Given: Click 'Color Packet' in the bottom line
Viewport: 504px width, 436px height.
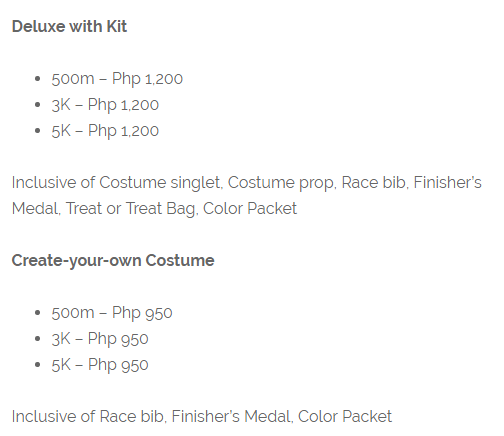Looking at the screenshot, I should click(345, 417).
